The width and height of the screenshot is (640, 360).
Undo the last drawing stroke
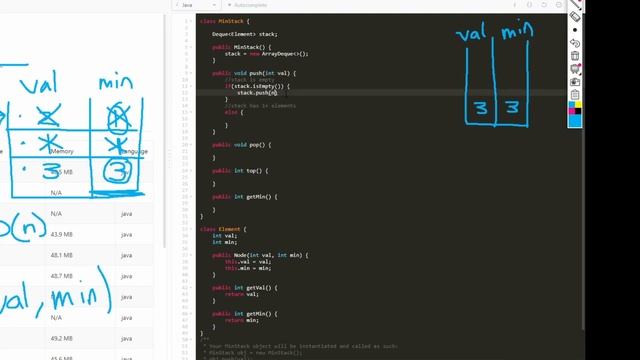(x=575, y=43)
